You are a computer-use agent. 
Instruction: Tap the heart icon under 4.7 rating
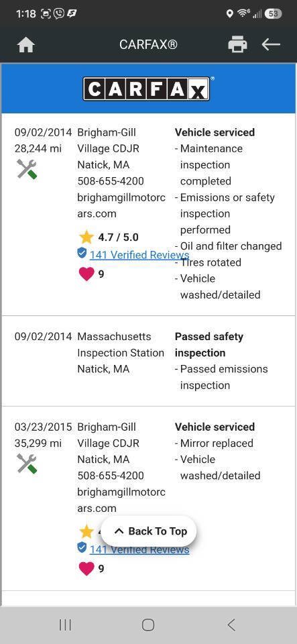pyautogui.click(x=86, y=274)
